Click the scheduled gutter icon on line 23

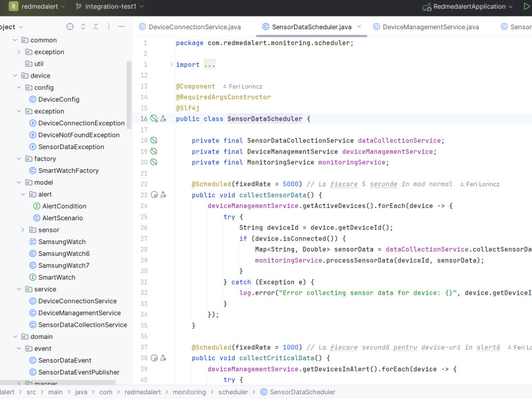coord(154,195)
